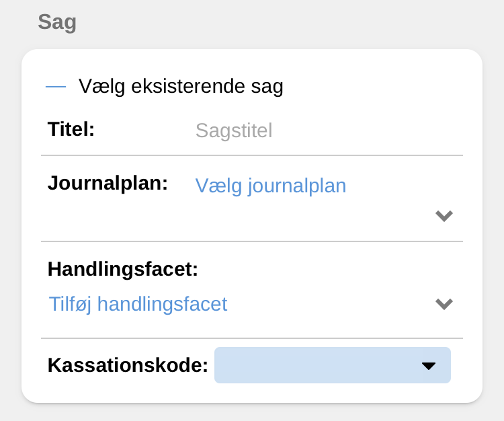The image size is (504, 421).
Task: Click the Kassationskode: field label
Action: point(128,365)
